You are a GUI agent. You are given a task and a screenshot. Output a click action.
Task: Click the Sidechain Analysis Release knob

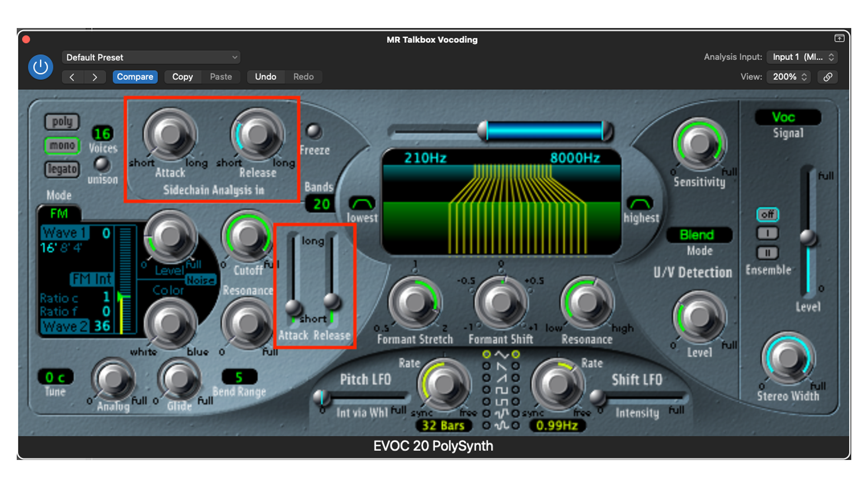(258, 134)
